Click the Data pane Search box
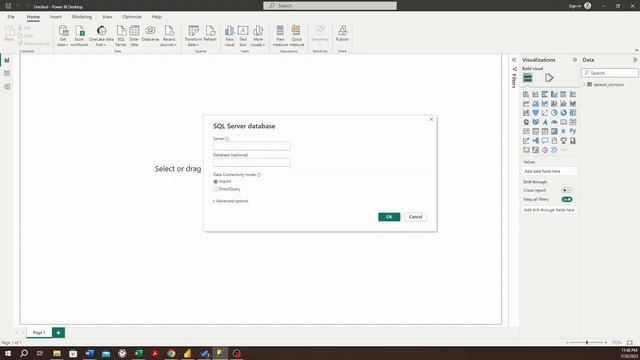Screen dimensions: 640x360 pos(610,73)
